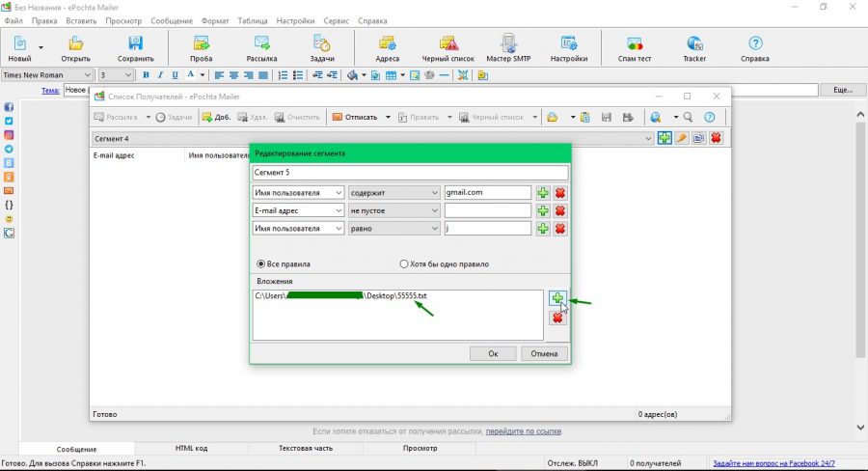The height and width of the screenshot is (471, 868).
Task: Click the Отмена button
Action: point(544,353)
